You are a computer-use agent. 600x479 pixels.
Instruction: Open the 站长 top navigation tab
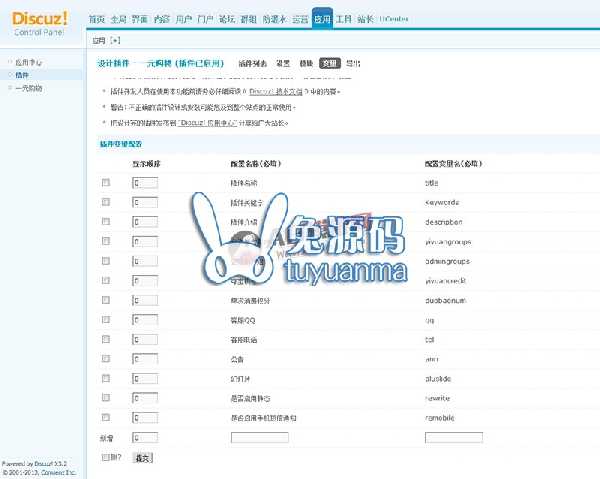pos(365,19)
